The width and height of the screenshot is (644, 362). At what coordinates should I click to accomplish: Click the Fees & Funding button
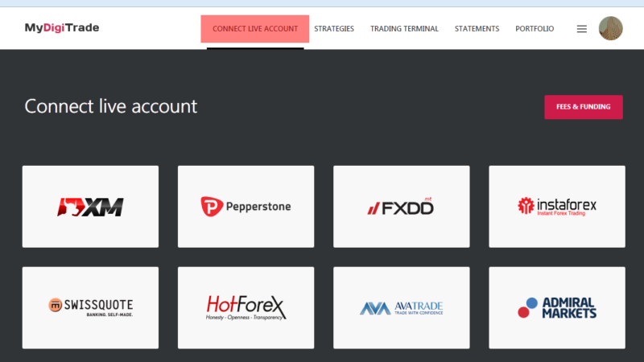(x=584, y=107)
